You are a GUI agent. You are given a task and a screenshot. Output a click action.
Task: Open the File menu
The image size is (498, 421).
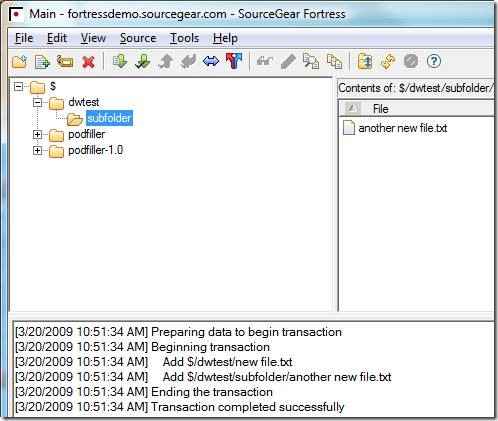[x=24, y=38]
